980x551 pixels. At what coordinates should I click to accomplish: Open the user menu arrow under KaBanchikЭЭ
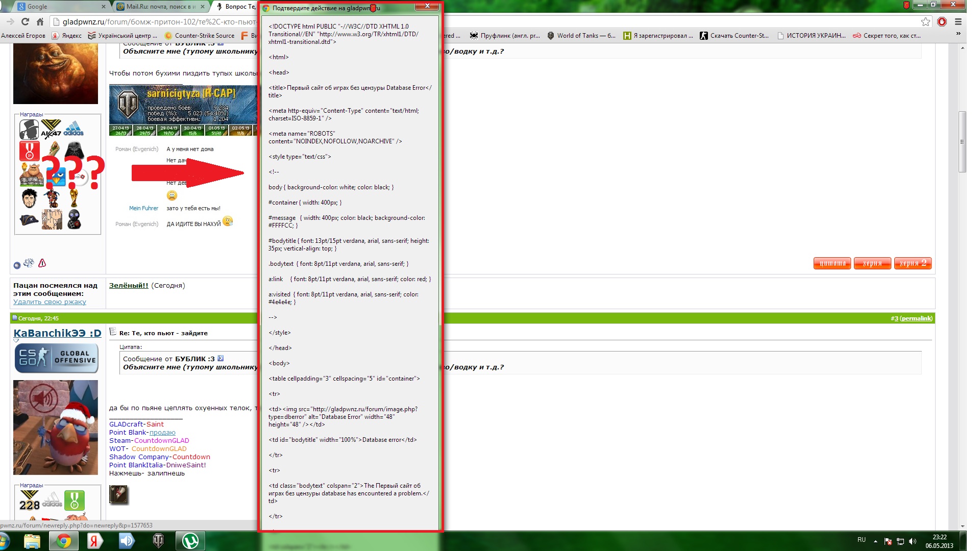tap(16, 341)
